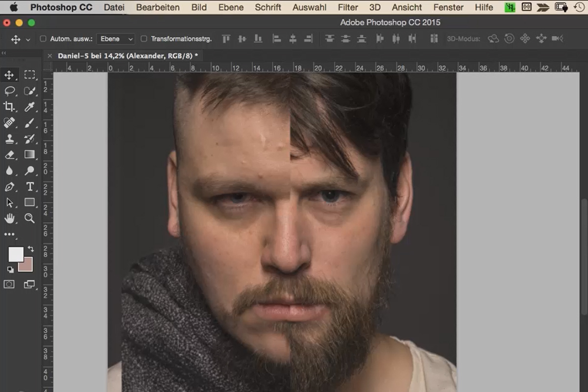Open the Ebene auto-select dropdown

[115, 39]
